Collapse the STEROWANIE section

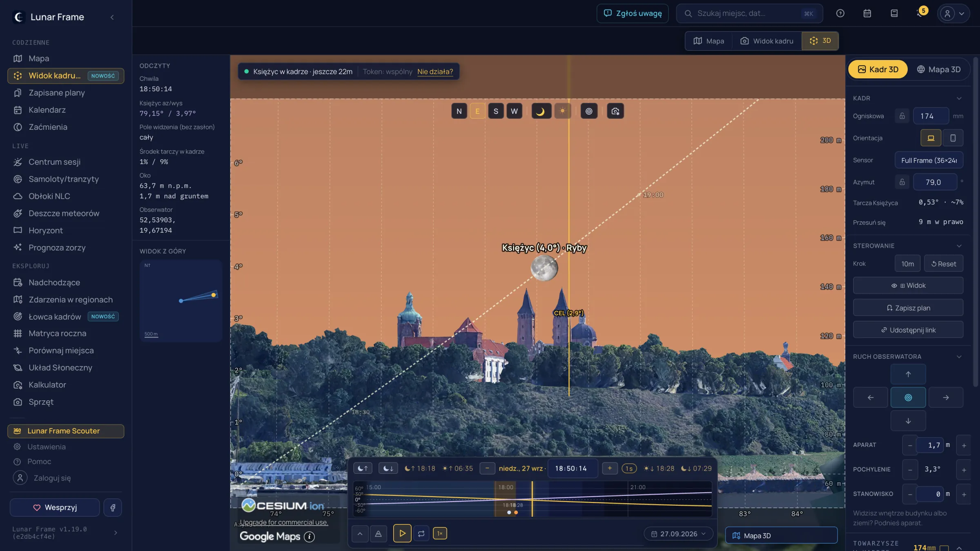click(959, 246)
